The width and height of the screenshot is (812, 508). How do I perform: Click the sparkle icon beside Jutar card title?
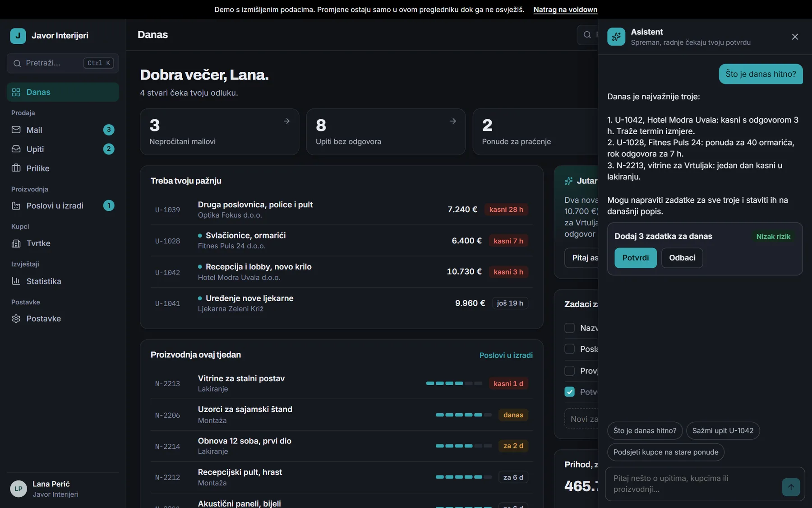click(569, 181)
